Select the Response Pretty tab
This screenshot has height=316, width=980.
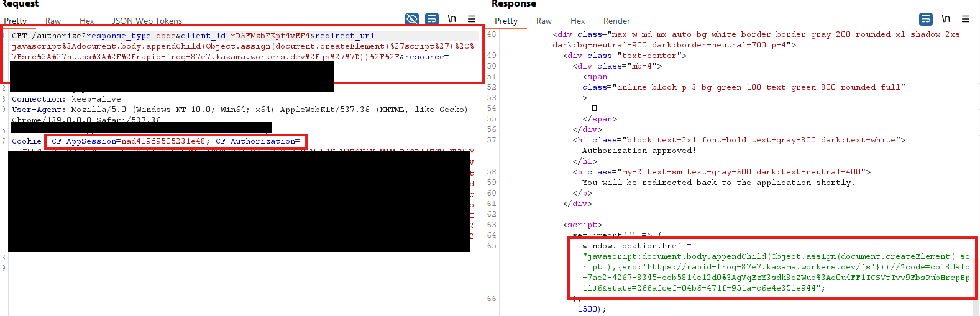pyautogui.click(x=506, y=21)
